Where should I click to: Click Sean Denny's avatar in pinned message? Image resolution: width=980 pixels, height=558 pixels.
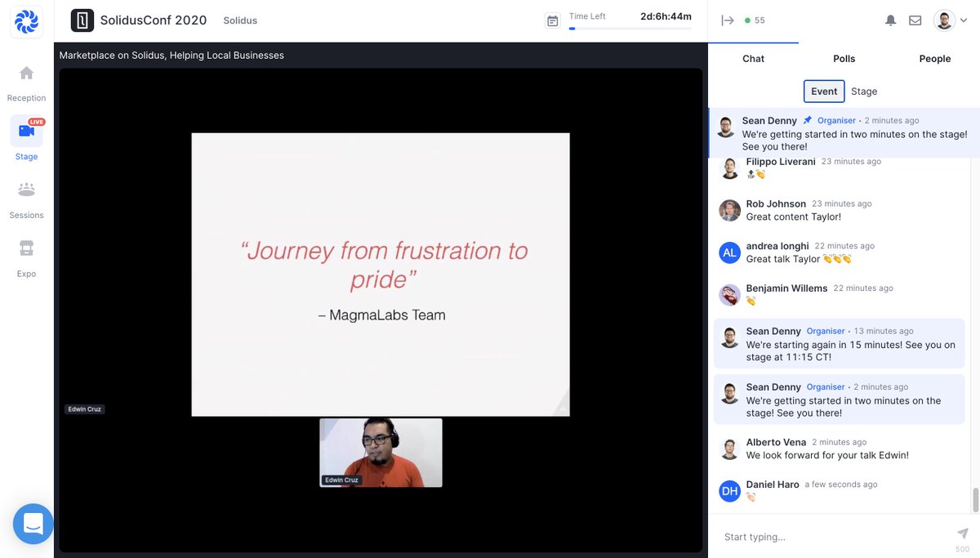pos(725,127)
